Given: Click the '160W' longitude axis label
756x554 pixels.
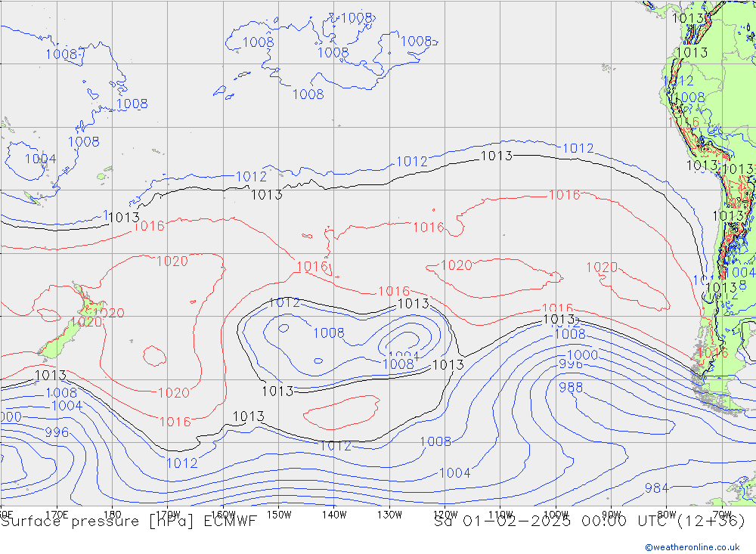Looking at the screenshot, I should [223, 514].
